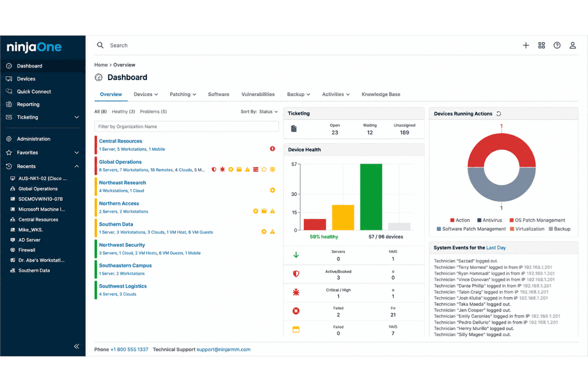Refresh Devices Running Actions widget

499,114
